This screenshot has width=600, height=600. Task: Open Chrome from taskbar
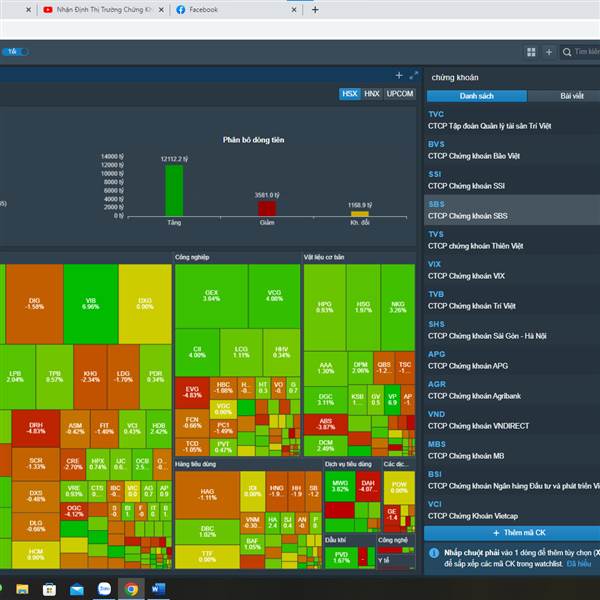(131, 589)
